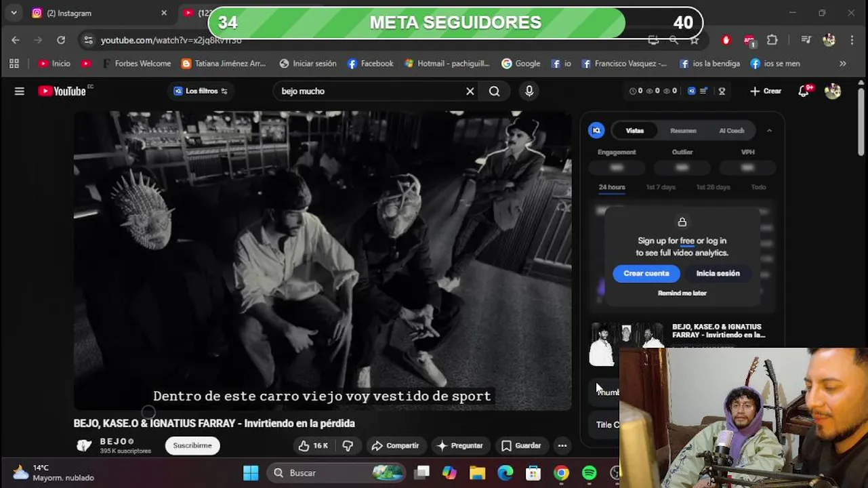This screenshot has width=868, height=488.
Task: Open Microsoft Store from the taskbar
Action: pyautogui.click(x=533, y=472)
